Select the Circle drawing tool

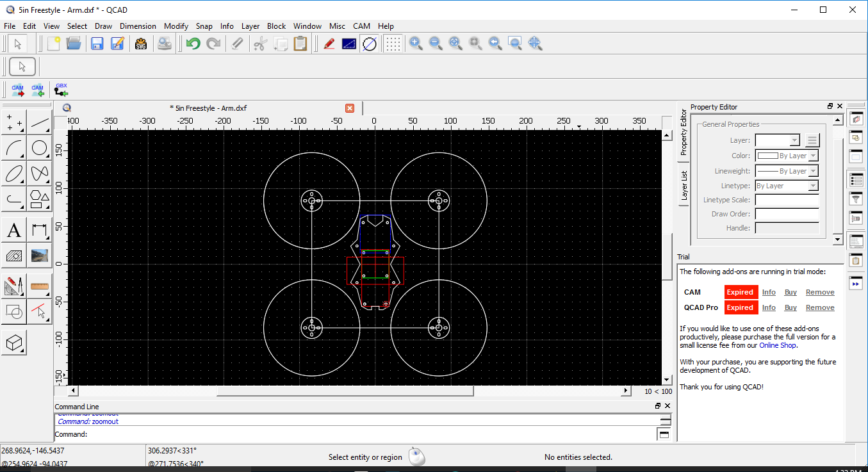pos(39,148)
